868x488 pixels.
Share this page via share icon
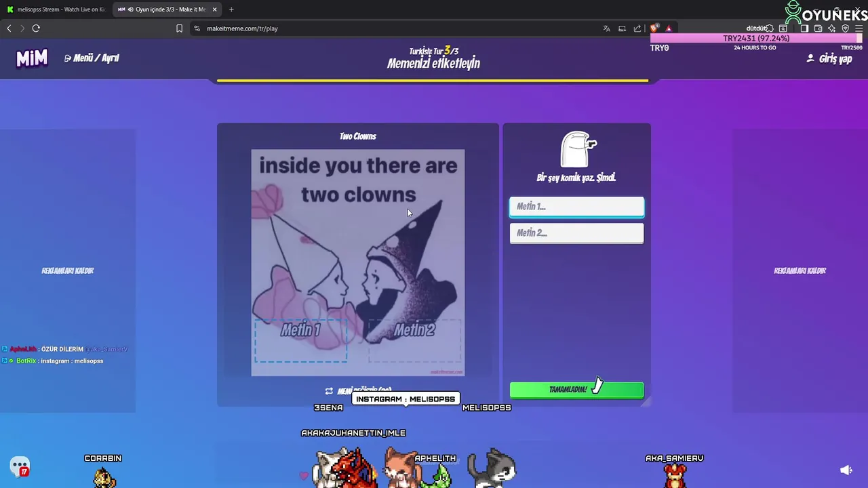(637, 28)
